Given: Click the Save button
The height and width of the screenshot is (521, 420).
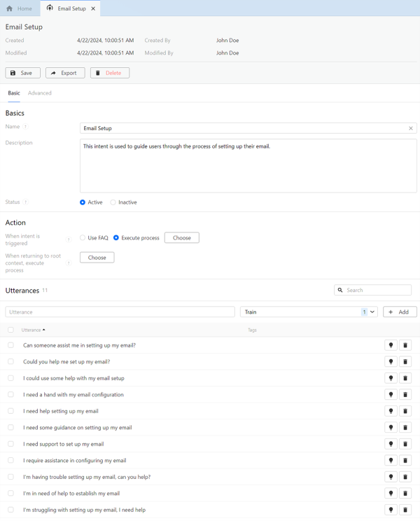Looking at the screenshot, I should pyautogui.click(x=22, y=73).
